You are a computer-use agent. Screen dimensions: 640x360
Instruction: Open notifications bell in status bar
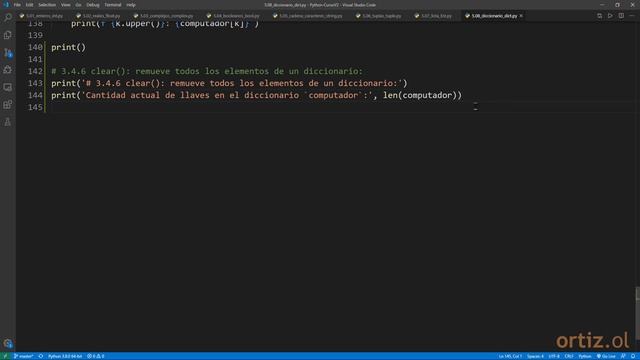[x=633, y=356]
